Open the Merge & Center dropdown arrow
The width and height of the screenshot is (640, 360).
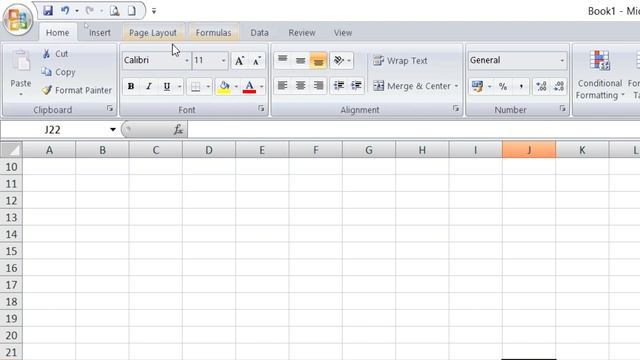[x=456, y=86]
